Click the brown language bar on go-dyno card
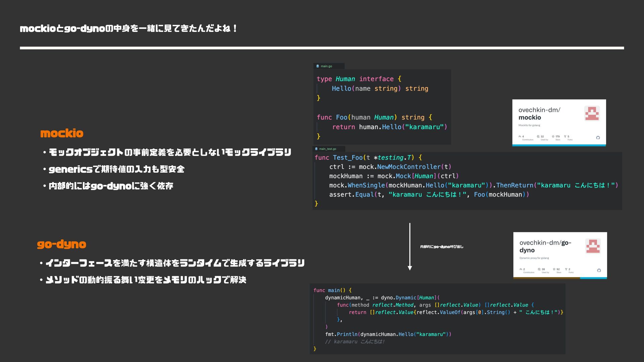The image size is (644, 362). click(x=546, y=278)
